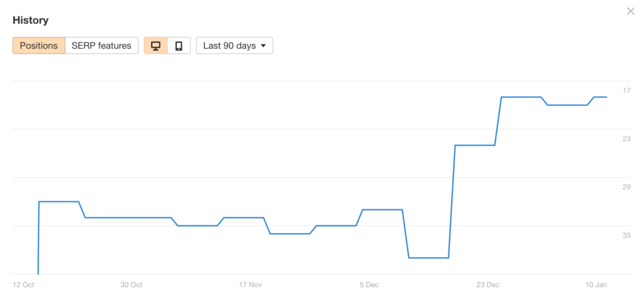Click the position 35 axis label
Viewport: 644px width, 301px height.
[x=626, y=236]
